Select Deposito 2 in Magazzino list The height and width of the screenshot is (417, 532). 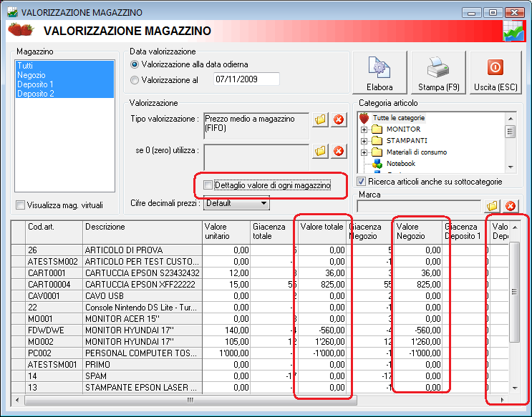pyautogui.click(x=64, y=94)
